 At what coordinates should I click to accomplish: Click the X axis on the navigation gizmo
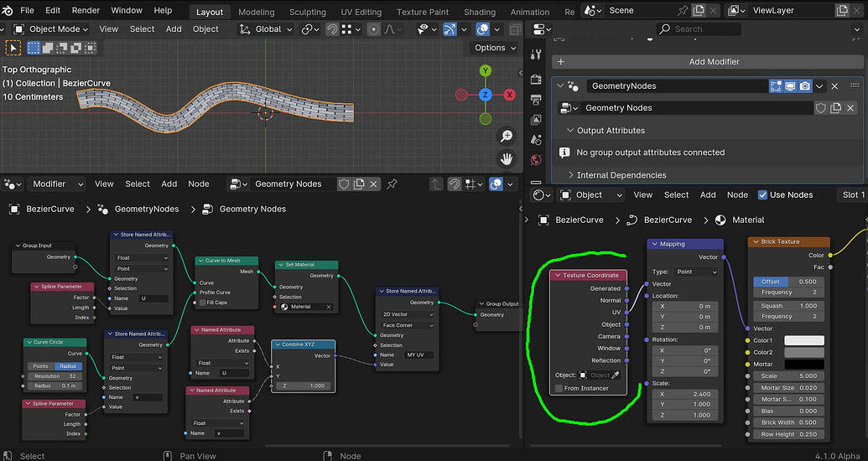pos(509,95)
